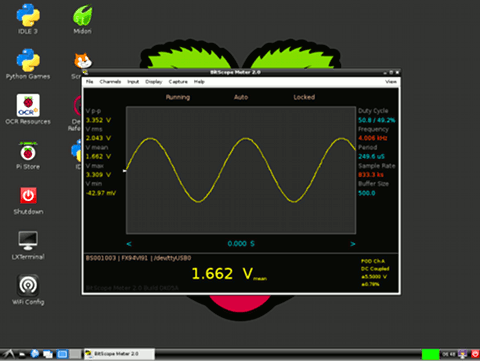Open OCR Resources desktop shortcut
Screen dimensions: 480x361
click(28, 109)
